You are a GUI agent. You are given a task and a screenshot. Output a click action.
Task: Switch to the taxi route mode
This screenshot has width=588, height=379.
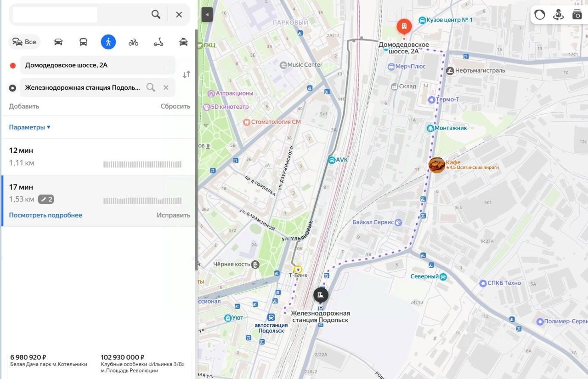(183, 42)
